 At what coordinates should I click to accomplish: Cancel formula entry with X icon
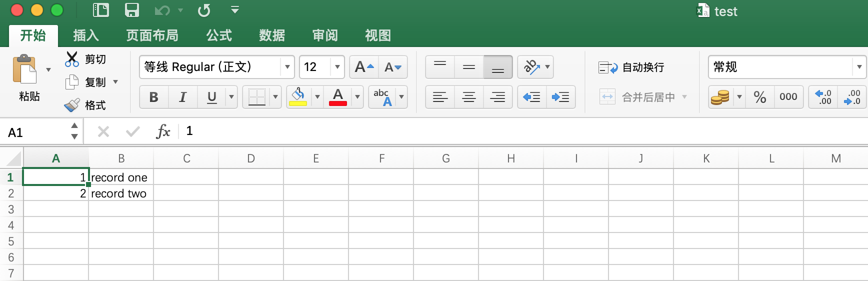pos(103,131)
